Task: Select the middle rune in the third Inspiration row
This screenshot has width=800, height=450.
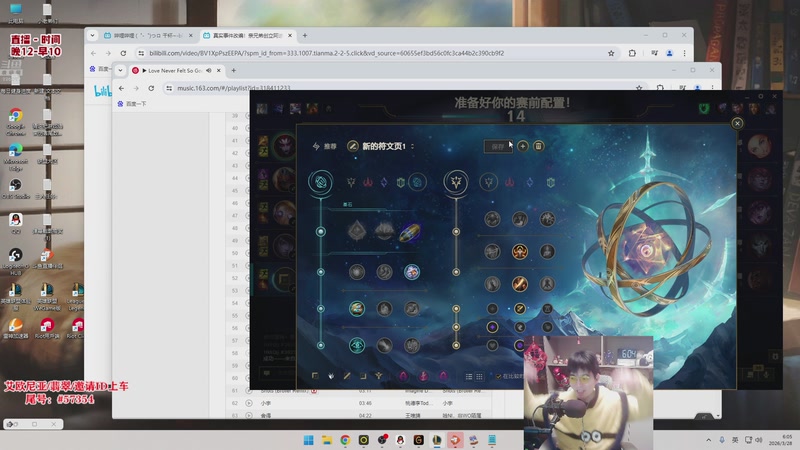Action: pyautogui.click(x=384, y=308)
